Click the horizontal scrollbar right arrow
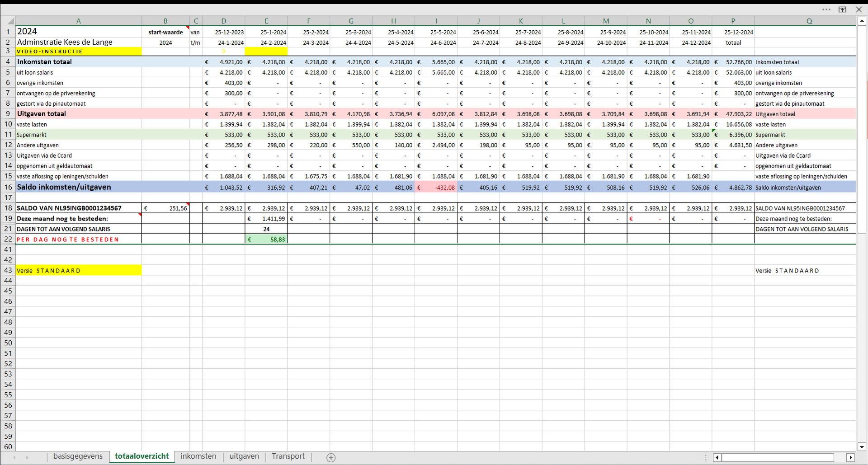The height and width of the screenshot is (465, 868). coord(850,458)
